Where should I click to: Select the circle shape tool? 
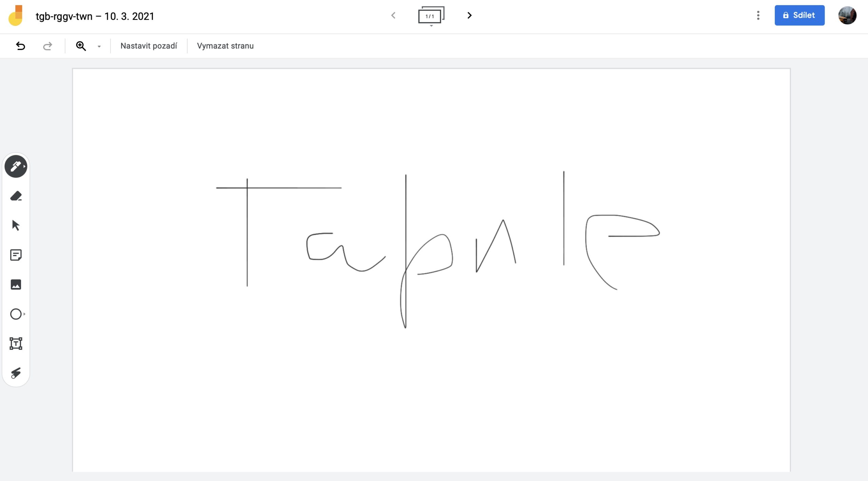pyautogui.click(x=15, y=314)
